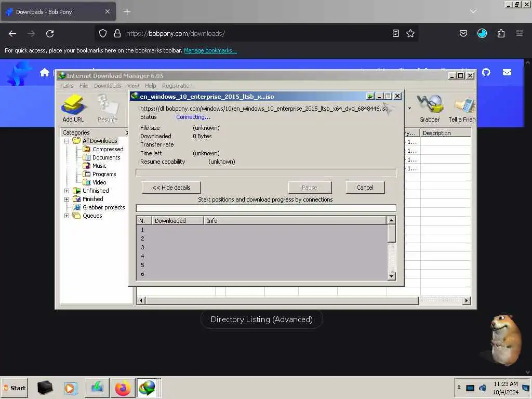Open the Registration menu in IDM
Screen dimensions: 532x399
tap(177, 86)
